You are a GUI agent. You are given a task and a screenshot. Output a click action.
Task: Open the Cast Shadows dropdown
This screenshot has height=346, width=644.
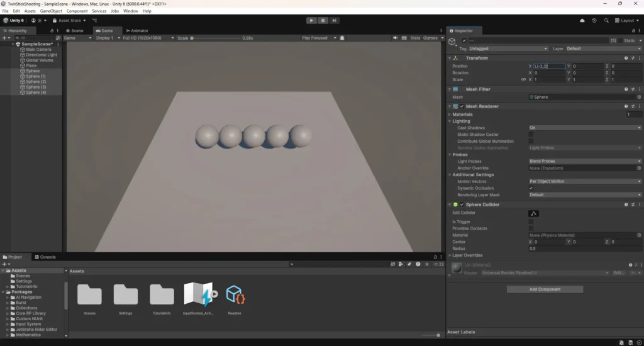[585, 127]
